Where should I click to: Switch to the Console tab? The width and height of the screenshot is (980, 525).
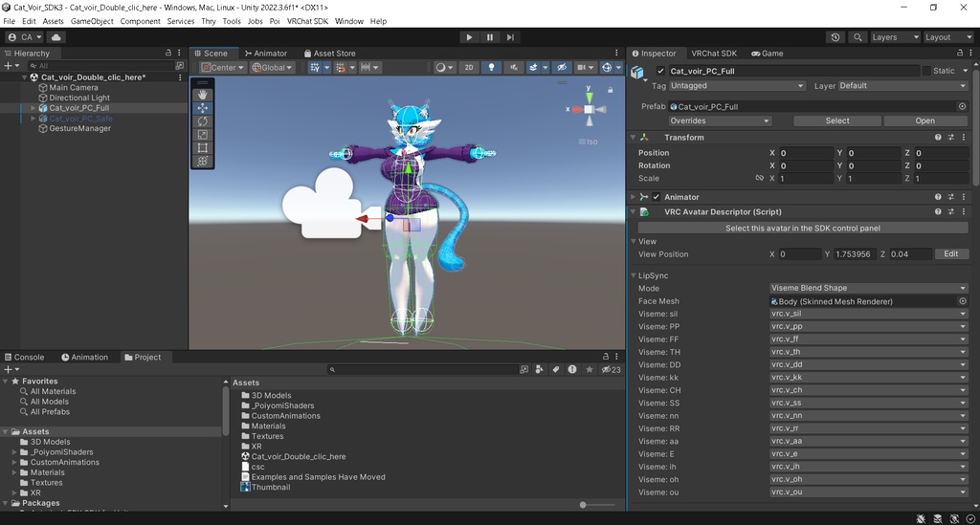pyautogui.click(x=24, y=357)
